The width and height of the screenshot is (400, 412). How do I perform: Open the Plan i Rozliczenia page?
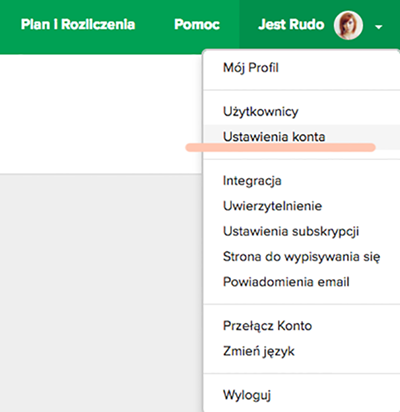pos(78,25)
